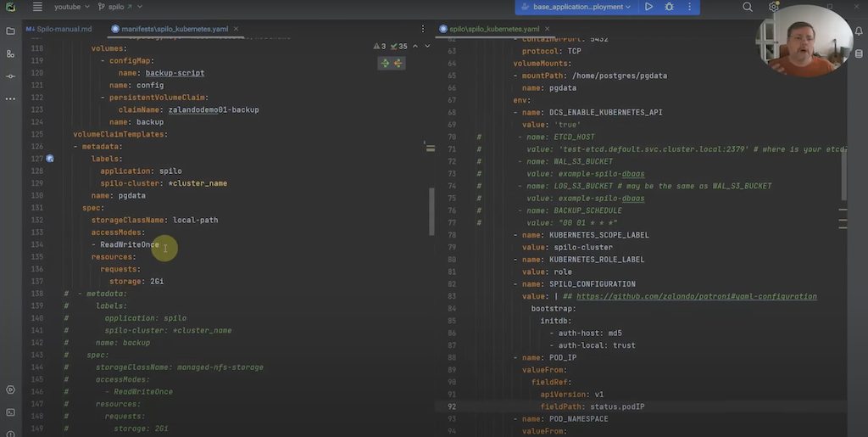
Task: Expand the youtube project dropdown
Action: pos(71,7)
